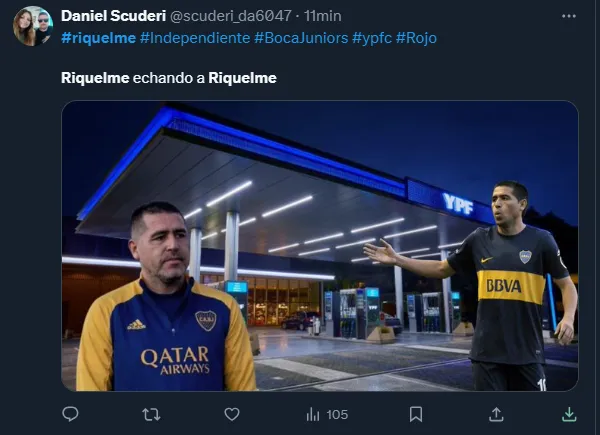
Task: Click the #BocaJuniors hashtag
Action: pyautogui.click(x=300, y=37)
